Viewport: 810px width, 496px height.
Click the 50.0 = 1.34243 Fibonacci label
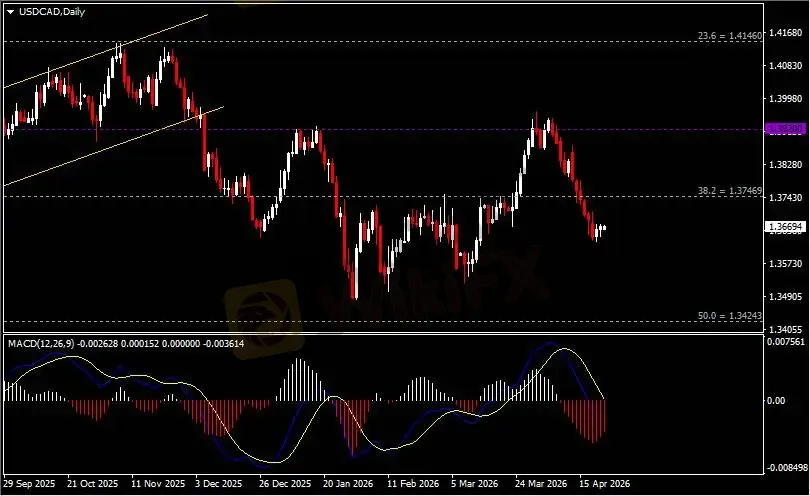pos(729,315)
